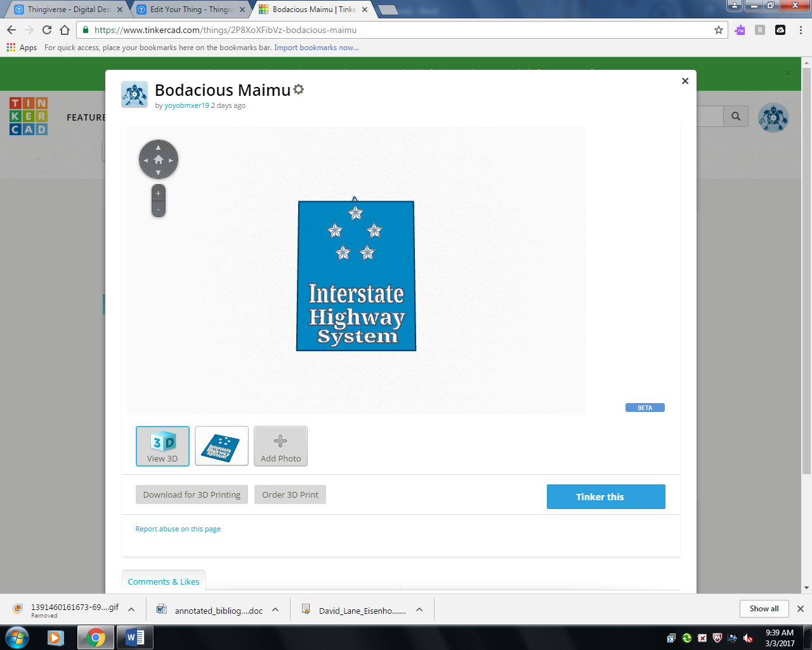Rotate view right with the orbit control arrow

point(171,160)
